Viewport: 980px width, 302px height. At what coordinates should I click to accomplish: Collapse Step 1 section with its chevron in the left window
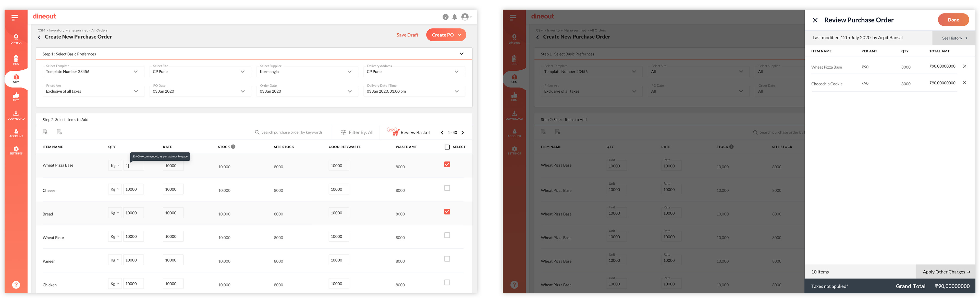(461, 54)
